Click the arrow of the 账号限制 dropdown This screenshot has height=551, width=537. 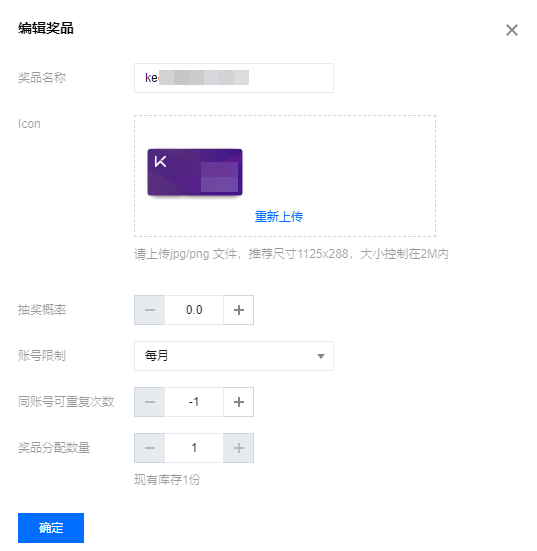coord(321,356)
